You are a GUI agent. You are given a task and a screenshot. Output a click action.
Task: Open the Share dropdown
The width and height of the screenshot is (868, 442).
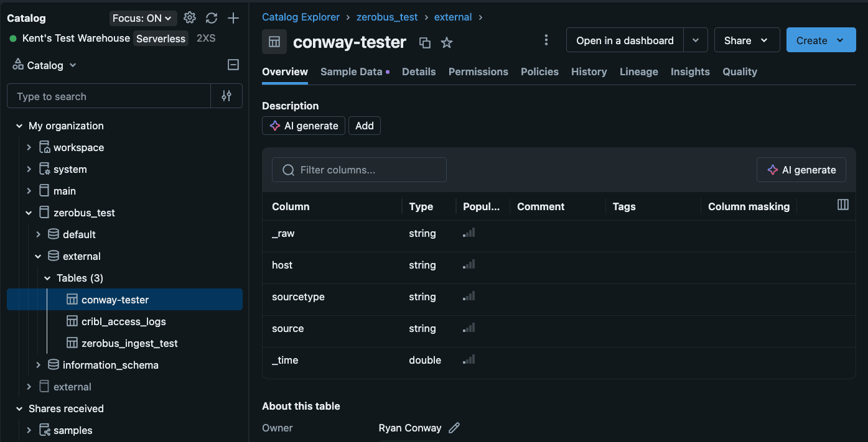747,40
